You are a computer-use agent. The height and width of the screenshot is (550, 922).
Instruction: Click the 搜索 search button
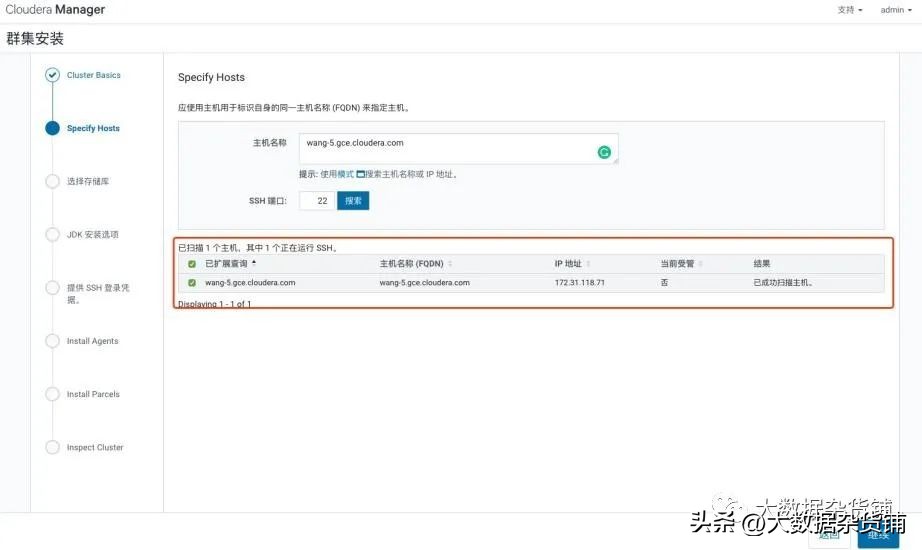point(353,201)
